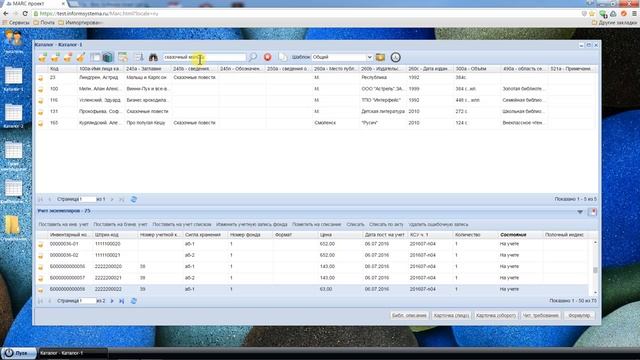Click the teal book icon in toolbar
Image resolution: width=640 pixels, height=360 pixels.
(x=108, y=58)
